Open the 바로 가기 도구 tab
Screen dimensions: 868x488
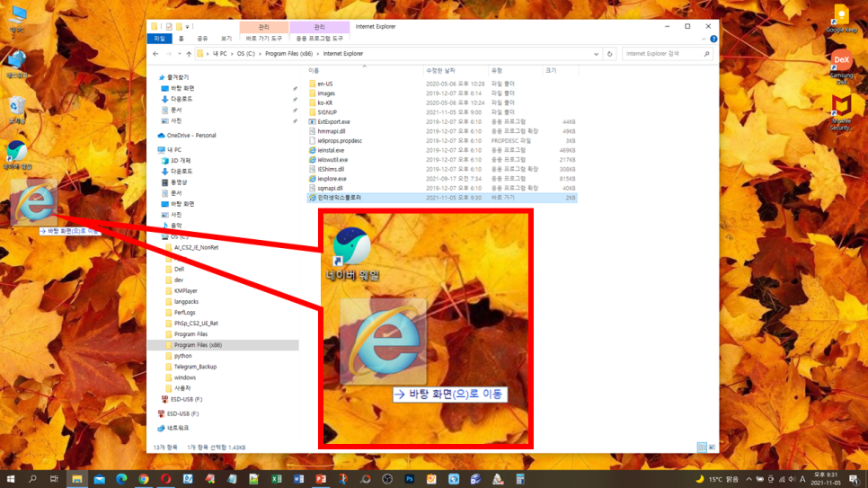click(x=264, y=39)
